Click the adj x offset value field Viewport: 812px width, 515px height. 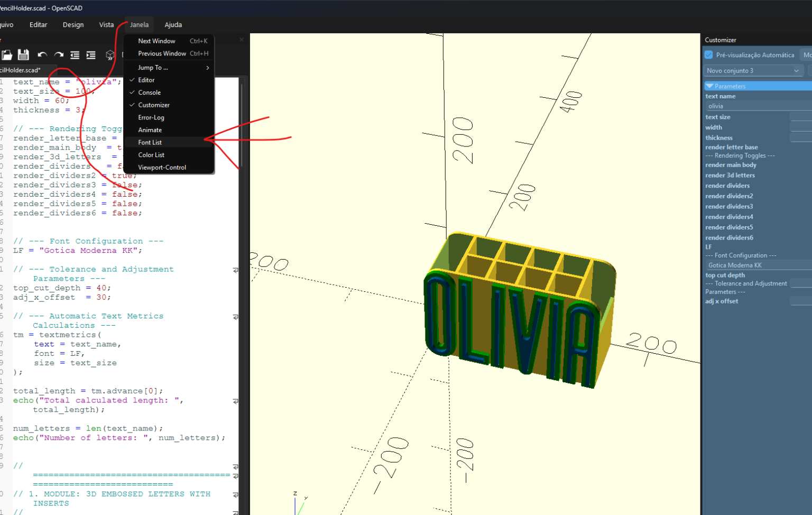point(801,301)
